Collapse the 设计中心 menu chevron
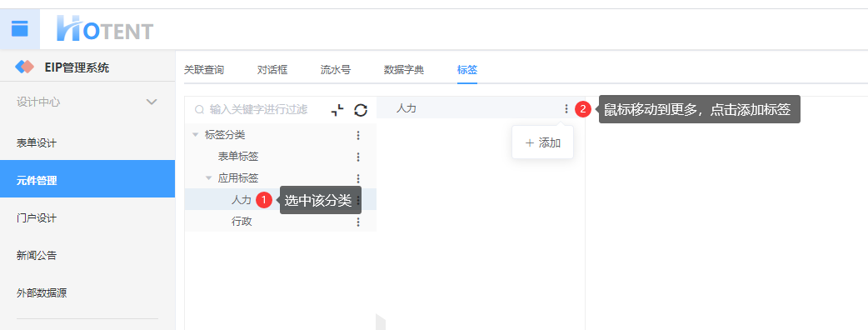This screenshot has width=868, height=330. click(x=151, y=102)
